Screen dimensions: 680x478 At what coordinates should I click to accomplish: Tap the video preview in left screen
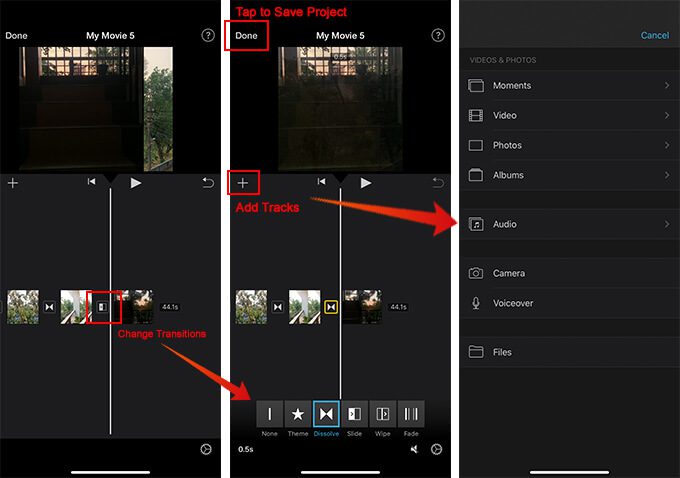pyautogui.click(x=96, y=109)
